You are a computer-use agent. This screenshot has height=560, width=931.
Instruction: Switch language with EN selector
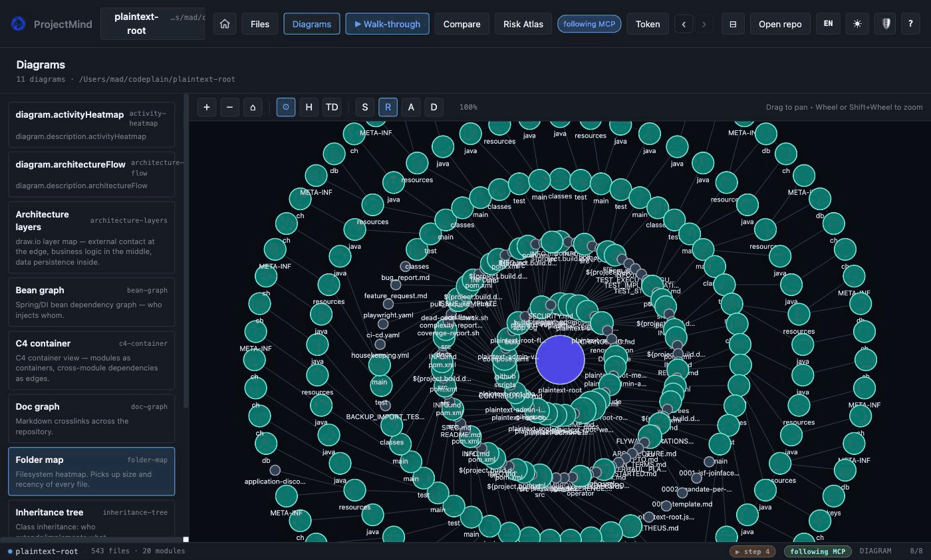(x=828, y=24)
